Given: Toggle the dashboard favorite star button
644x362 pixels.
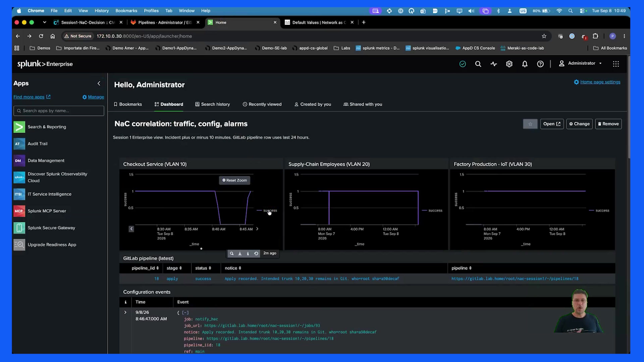Looking at the screenshot, I should 530,124.
